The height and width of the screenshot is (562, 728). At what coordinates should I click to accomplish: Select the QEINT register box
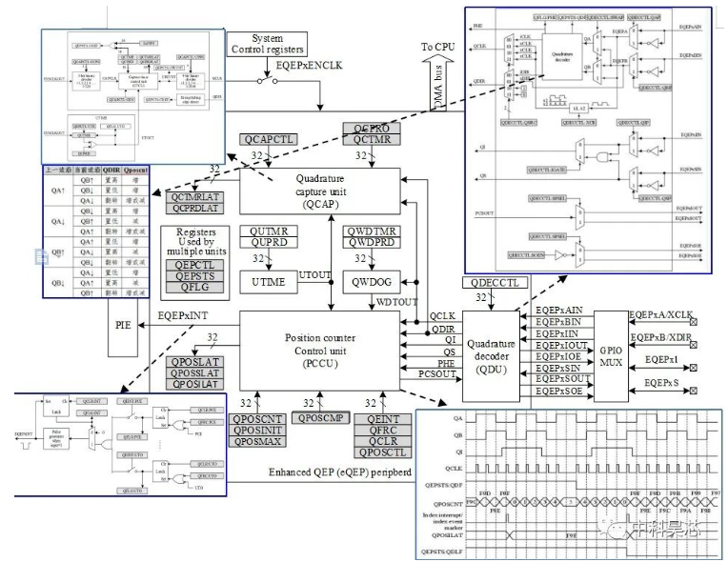click(x=383, y=419)
